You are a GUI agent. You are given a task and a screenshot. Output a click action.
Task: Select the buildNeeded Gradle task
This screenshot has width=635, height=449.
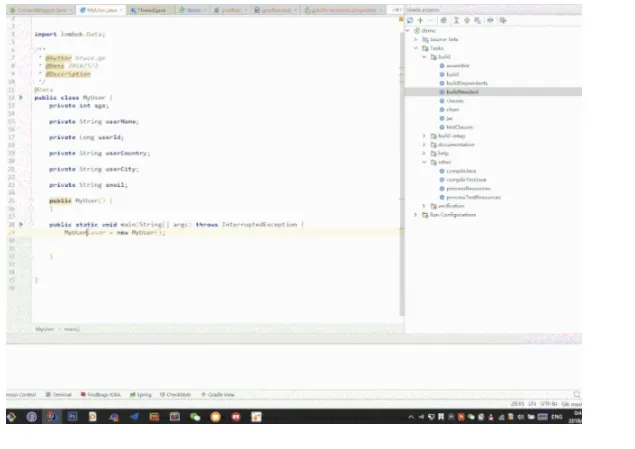[x=462, y=92]
